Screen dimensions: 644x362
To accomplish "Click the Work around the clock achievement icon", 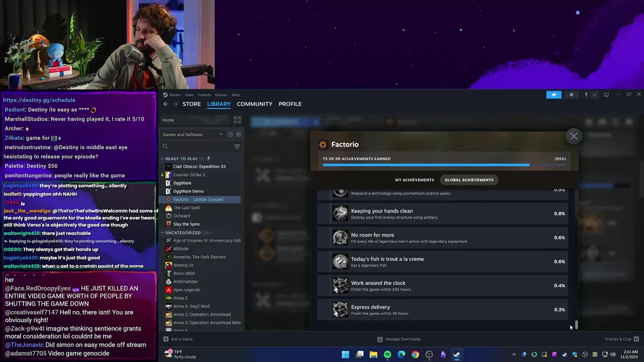I will [340, 286].
